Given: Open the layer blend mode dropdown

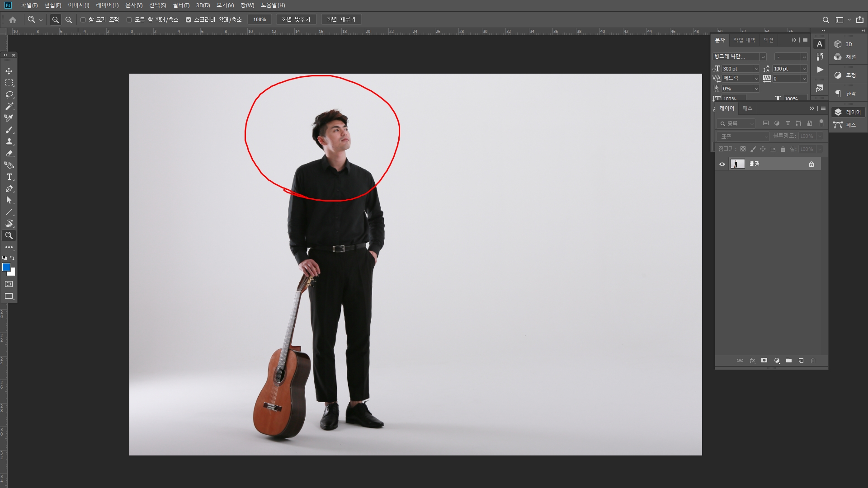Looking at the screenshot, I should [743, 136].
